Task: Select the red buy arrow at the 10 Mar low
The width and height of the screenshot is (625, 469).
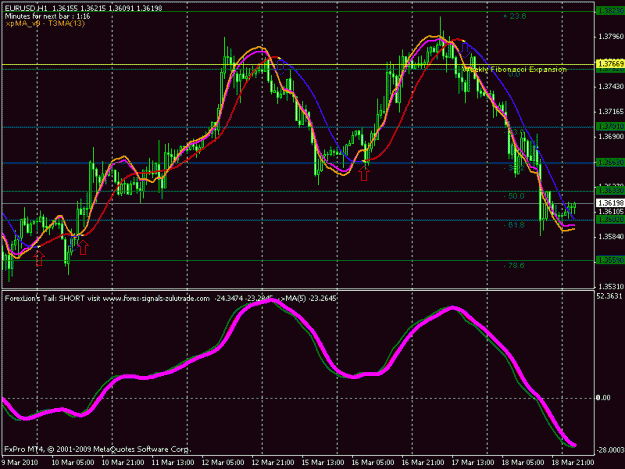Action: 83,247
